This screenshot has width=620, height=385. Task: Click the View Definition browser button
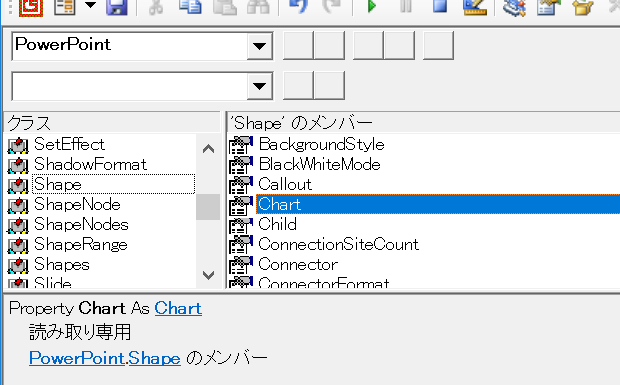[399, 45]
